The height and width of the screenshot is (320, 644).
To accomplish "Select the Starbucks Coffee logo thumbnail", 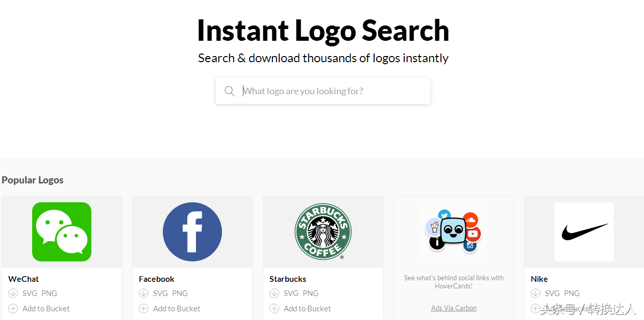I will click(323, 232).
